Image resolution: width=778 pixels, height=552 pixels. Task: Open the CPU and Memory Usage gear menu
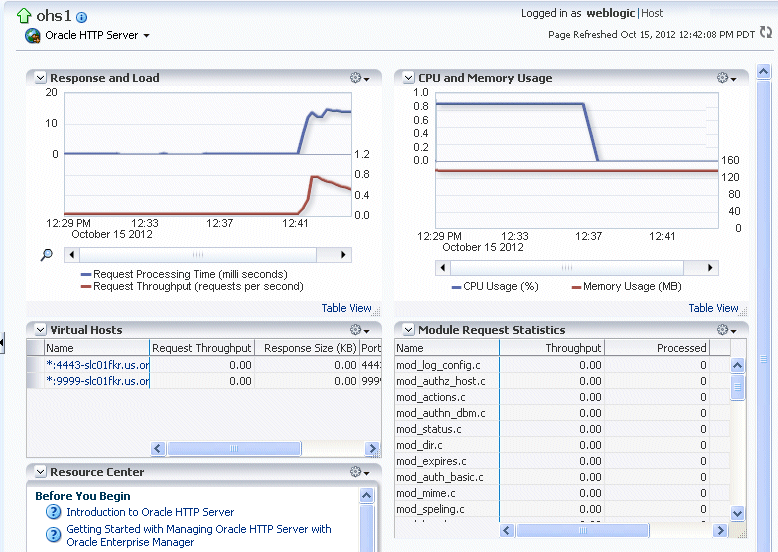pyautogui.click(x=726, y=78)
